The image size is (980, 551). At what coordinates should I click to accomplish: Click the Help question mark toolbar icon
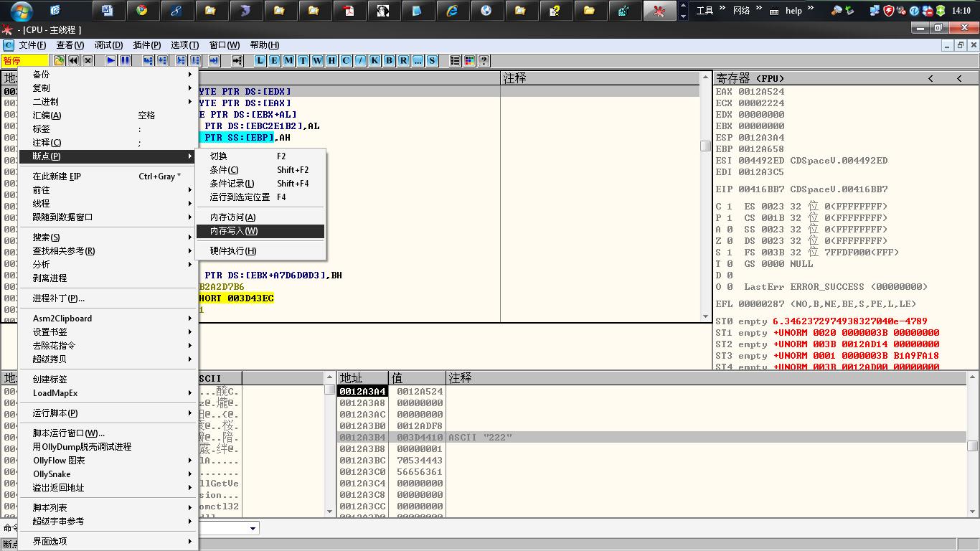pyautogui.click(x=484, y=61)
